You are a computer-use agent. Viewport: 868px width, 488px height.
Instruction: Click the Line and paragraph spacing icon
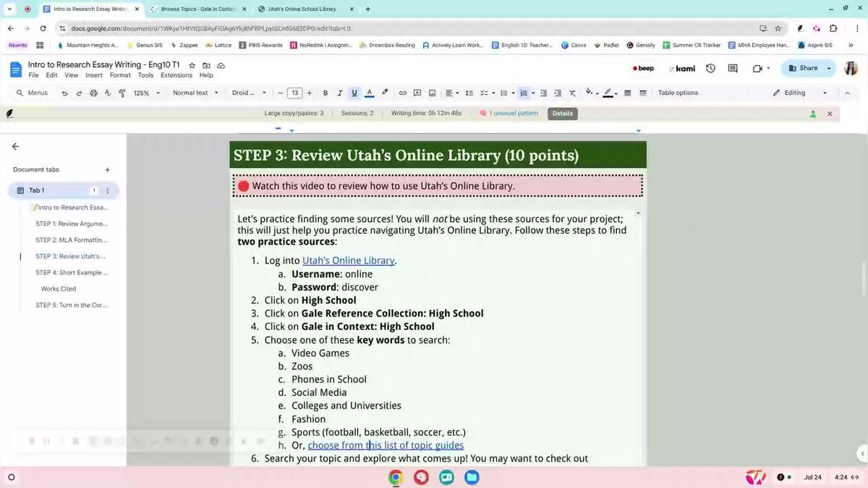pyautogui.click(x=469, y=93)
